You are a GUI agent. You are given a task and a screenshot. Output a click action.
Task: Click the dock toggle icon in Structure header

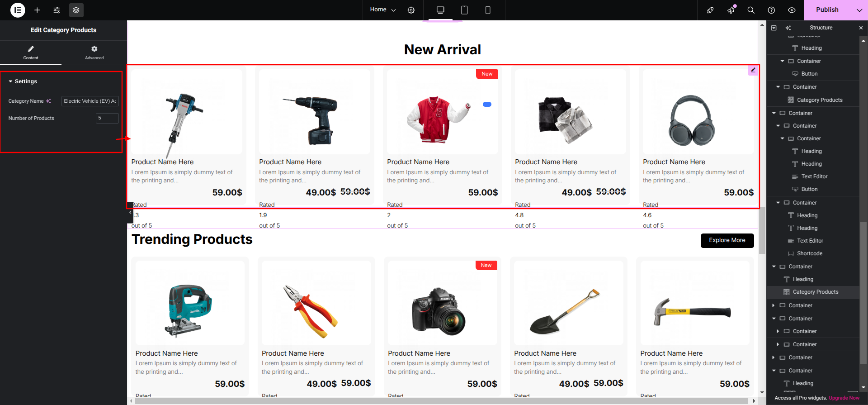pos(774,28)
